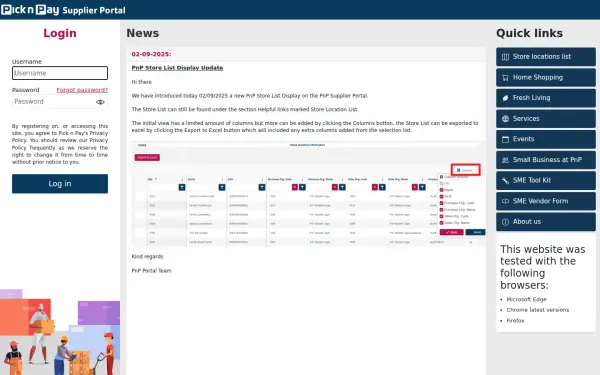The width and height of the screenshot is (600, 375).
Task: Open the Forgot password link
Action: pos(82,90)
